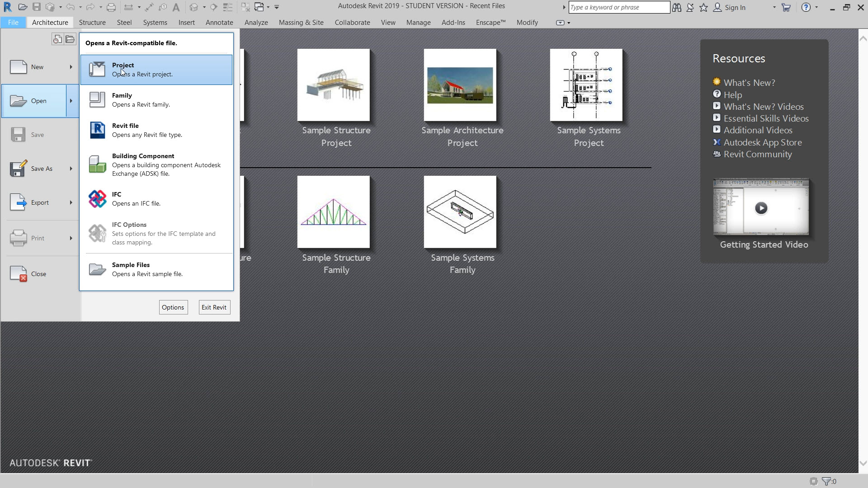Expand the Measure tool dropdown arrow
This screenshot has width=868, height=488.
coord(139,7)
